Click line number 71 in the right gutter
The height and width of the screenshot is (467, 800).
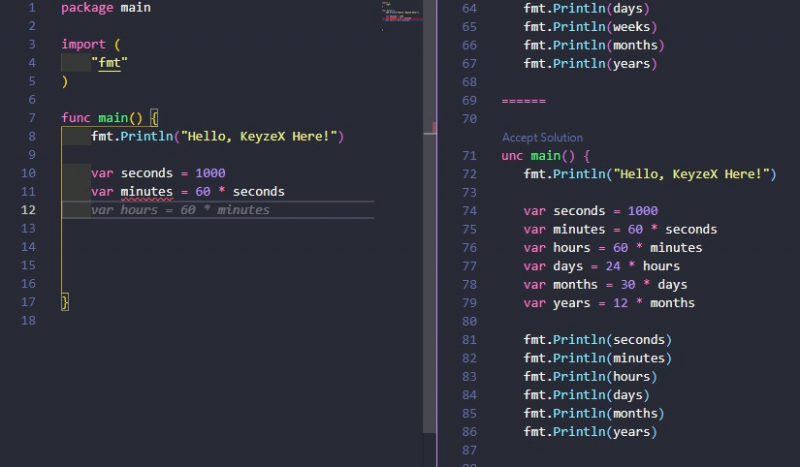[469, 156]
